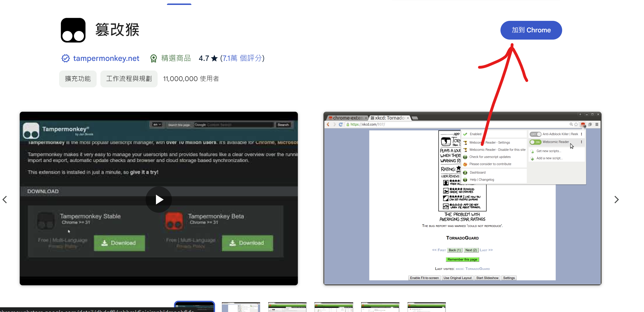Viewport: 644px width, 312px height.
Task: Select the Dashboard menu entry
Action: 477,172
